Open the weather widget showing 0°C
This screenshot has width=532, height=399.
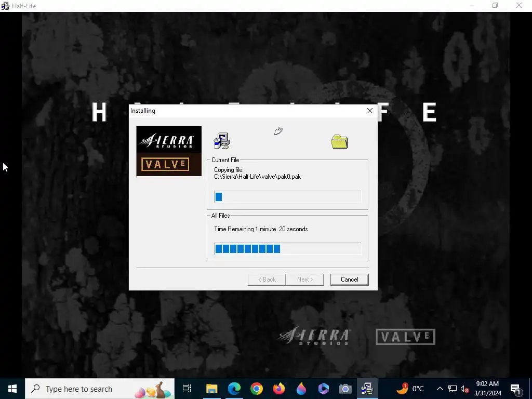[410, 389]
